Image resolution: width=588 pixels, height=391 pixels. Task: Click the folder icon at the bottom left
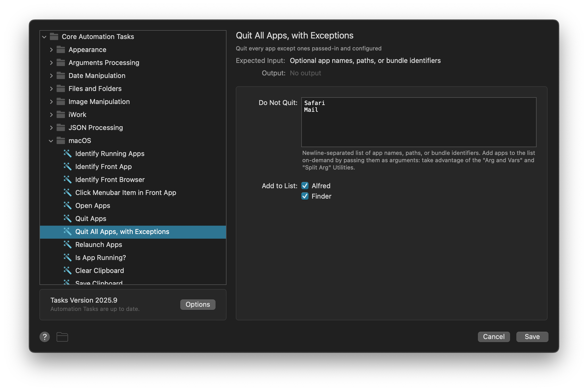[x=62, y=337]
